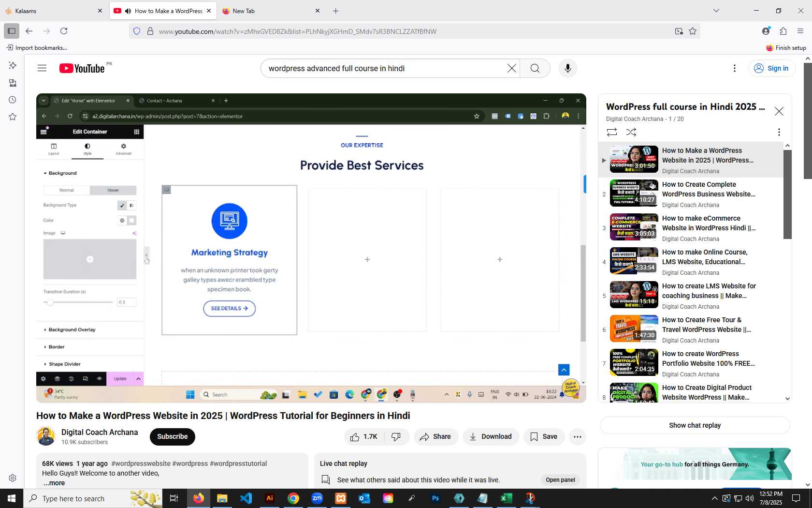
Task: Open the Digital Coach Archana channel name link
Action: pyautogui.click(x=100, y=432)
